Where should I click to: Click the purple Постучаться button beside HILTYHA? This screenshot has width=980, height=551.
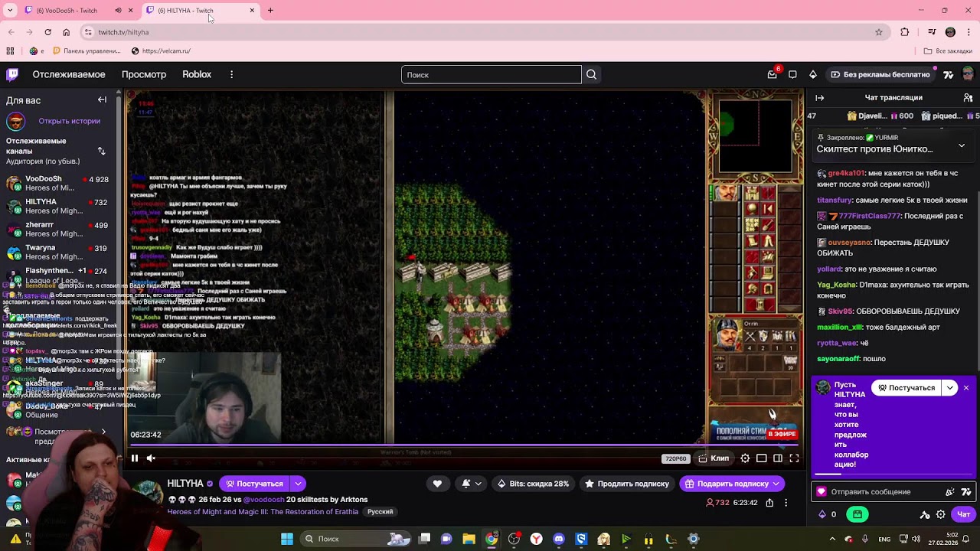click(x=254, y=484)
